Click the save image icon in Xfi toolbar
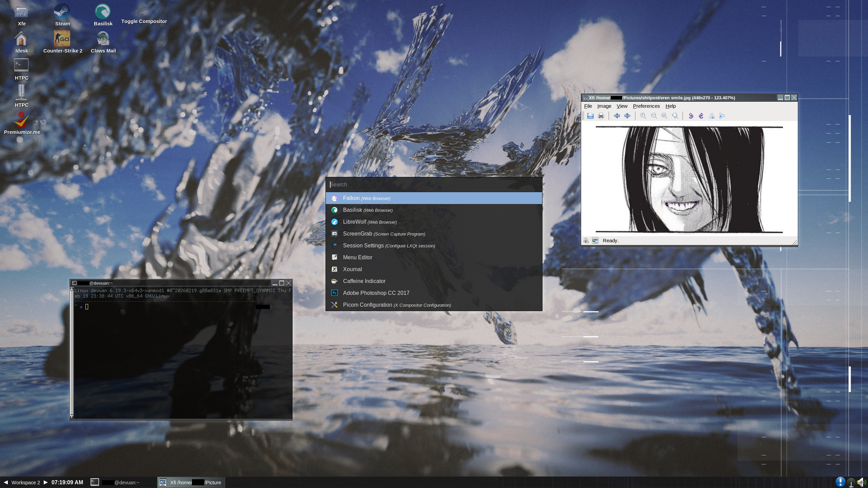This screenshot has height=488, width=868. pyautogui.click(x=590, y=116)
